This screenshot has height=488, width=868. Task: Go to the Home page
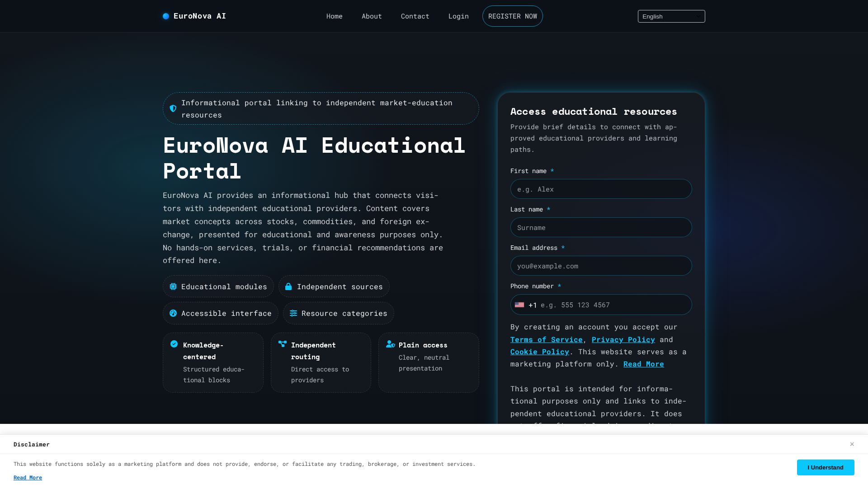coord(335,16)
